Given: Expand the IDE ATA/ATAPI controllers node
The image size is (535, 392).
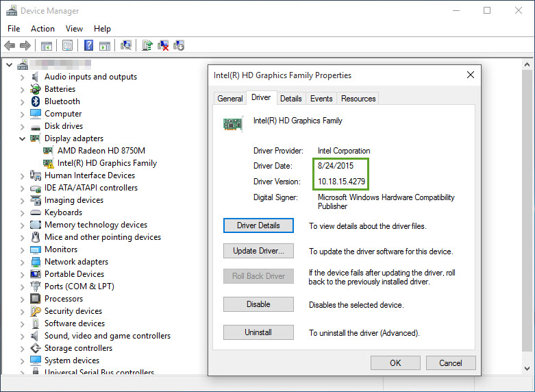Looking at the screenshot, I should pos(23,188).
